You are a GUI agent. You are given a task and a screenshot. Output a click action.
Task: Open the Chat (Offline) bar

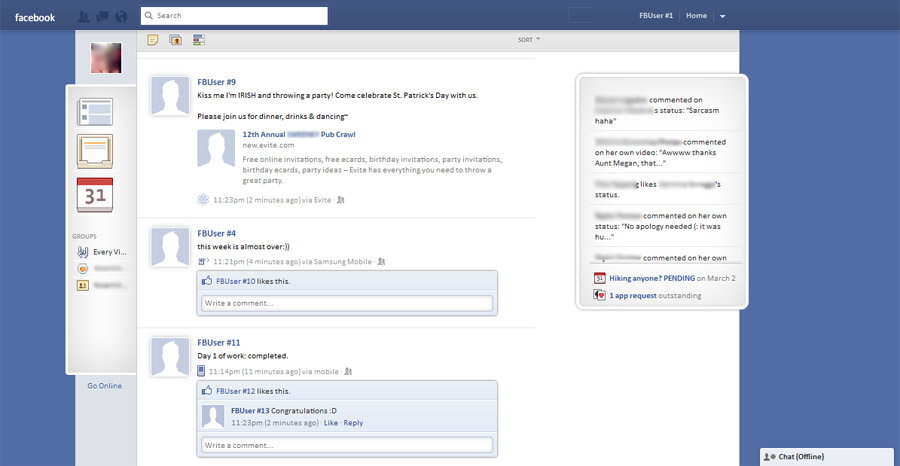(x=829, y=457)
